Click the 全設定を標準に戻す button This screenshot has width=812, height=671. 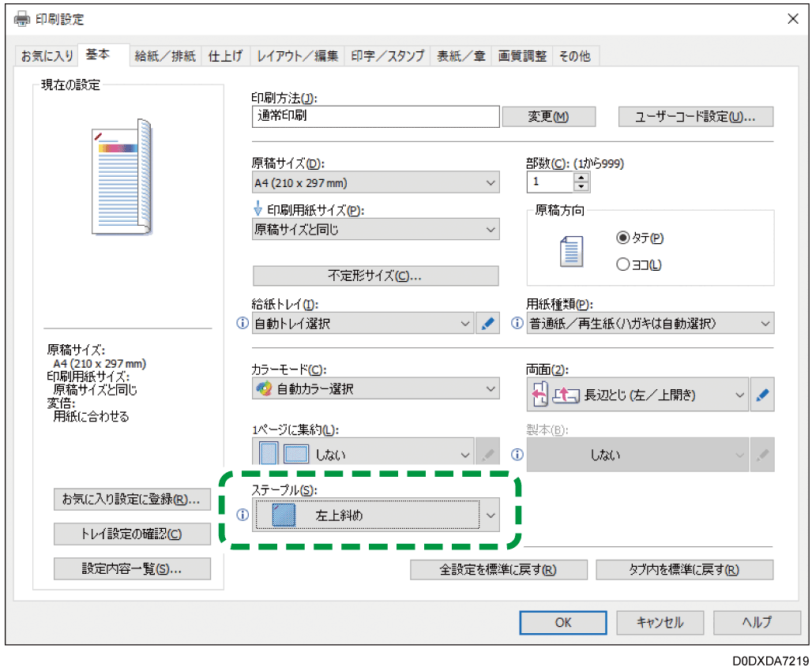(x=498, y=569)
